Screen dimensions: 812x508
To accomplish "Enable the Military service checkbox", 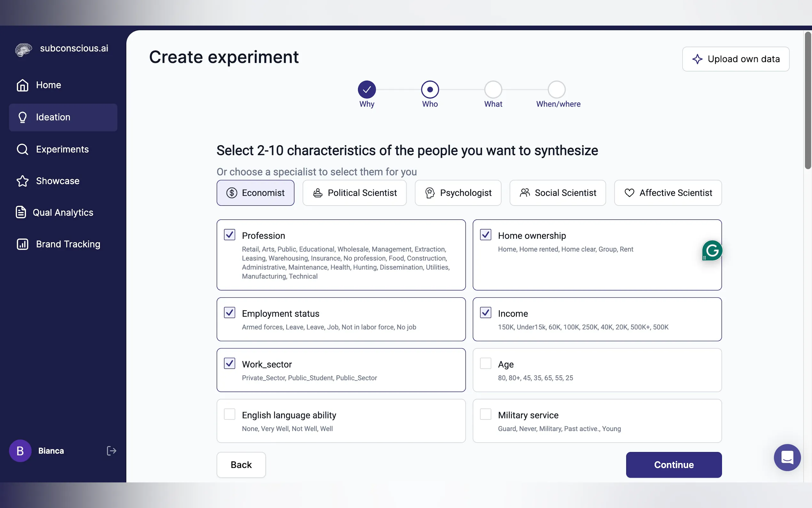I will 485,414.
